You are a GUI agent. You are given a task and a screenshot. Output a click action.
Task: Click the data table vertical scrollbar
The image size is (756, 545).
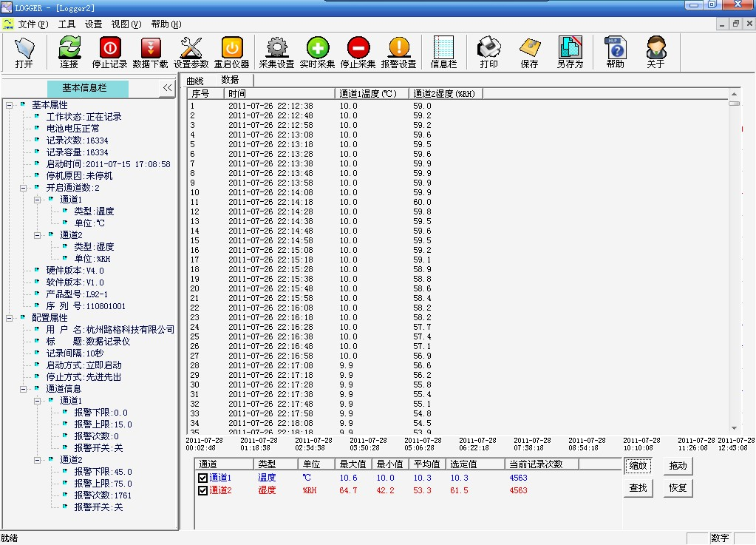(x=734, y=259)
